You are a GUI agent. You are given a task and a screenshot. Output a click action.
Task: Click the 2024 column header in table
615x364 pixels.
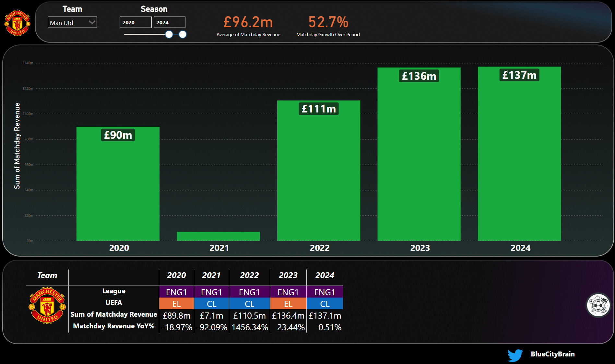click(x=325, y=276)
